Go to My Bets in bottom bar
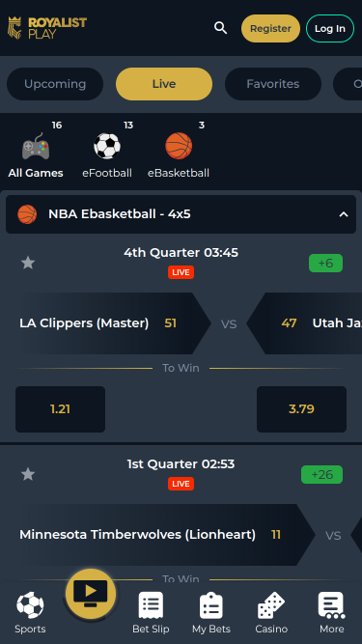Viewport: 362px width, 644px height. 211,612
